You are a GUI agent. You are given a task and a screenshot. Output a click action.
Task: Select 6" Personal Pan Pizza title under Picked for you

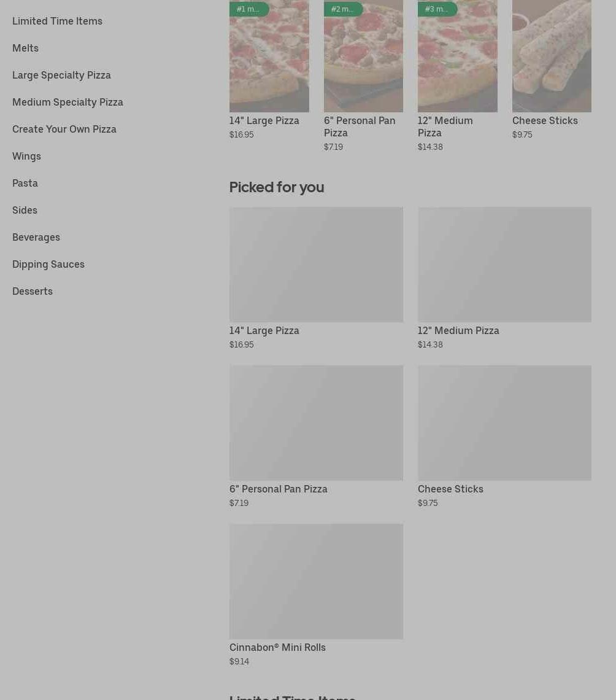pyautogui.click(x=279, y=489)
